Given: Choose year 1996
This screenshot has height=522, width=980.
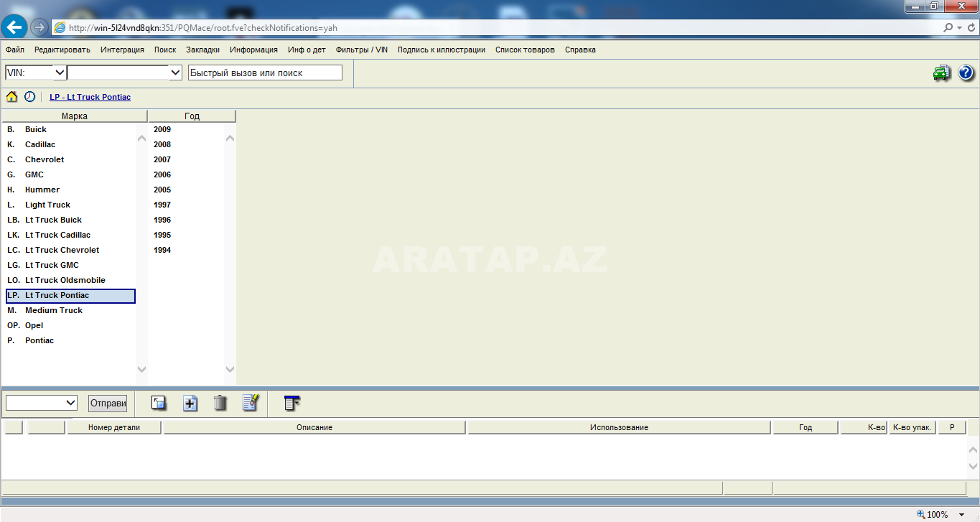Looking at the screenshot, I should click(x=162, y=220).
